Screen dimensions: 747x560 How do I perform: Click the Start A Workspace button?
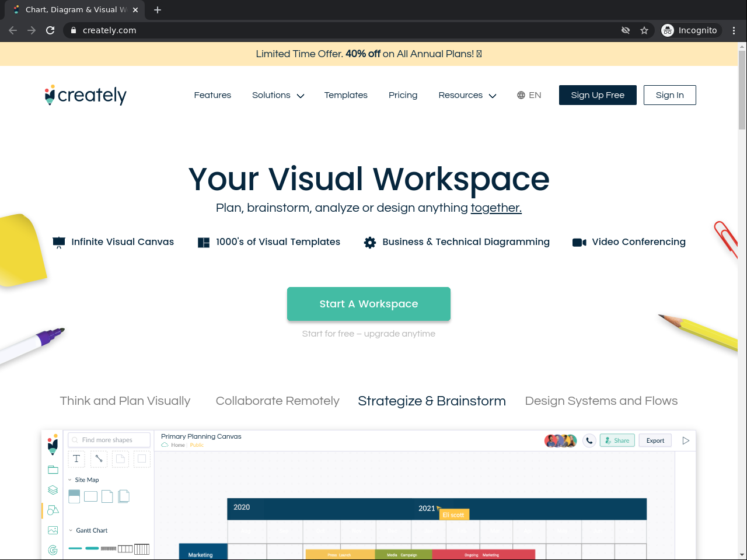click(369, 304)
